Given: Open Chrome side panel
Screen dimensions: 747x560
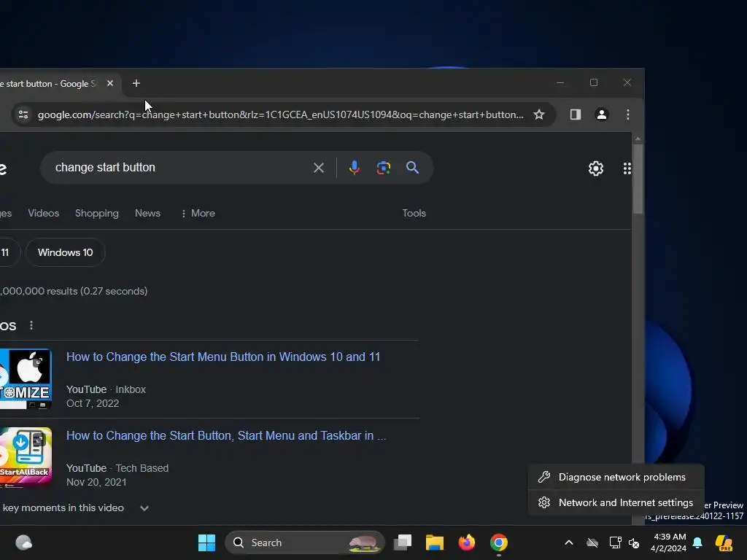Looking at the screenshot, I should click(575, 114).
